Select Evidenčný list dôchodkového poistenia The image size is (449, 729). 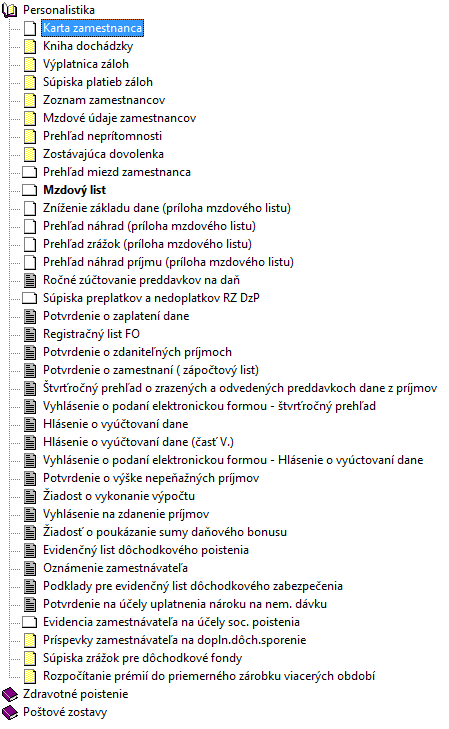146,550
